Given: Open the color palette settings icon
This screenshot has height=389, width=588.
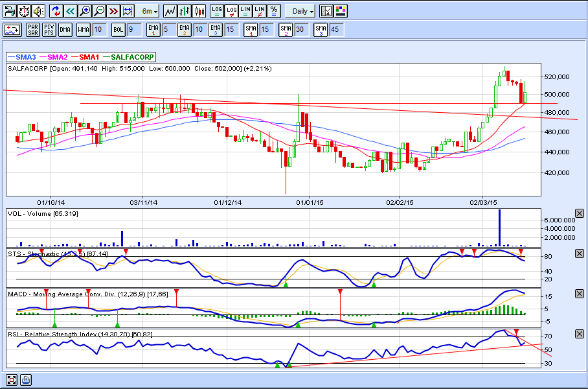Looking at the screenshot, I should [x=341, y=11].
